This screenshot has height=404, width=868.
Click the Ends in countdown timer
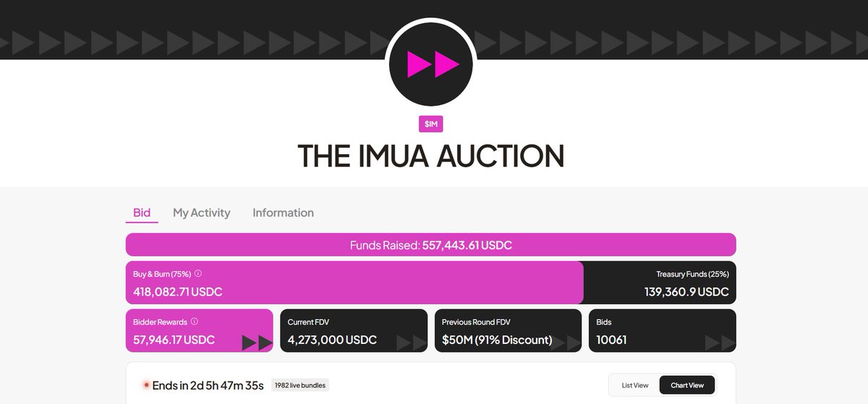pyautogui.click(x=208, y=385)
